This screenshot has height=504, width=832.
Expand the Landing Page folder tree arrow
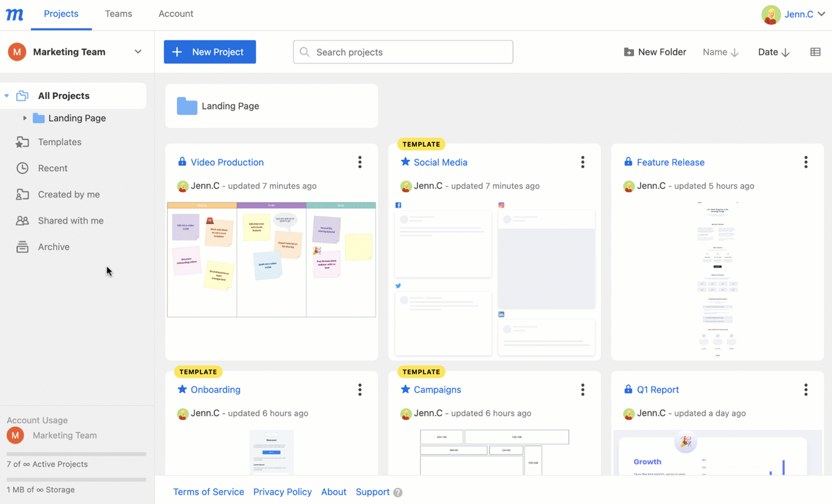coord(25,118)
